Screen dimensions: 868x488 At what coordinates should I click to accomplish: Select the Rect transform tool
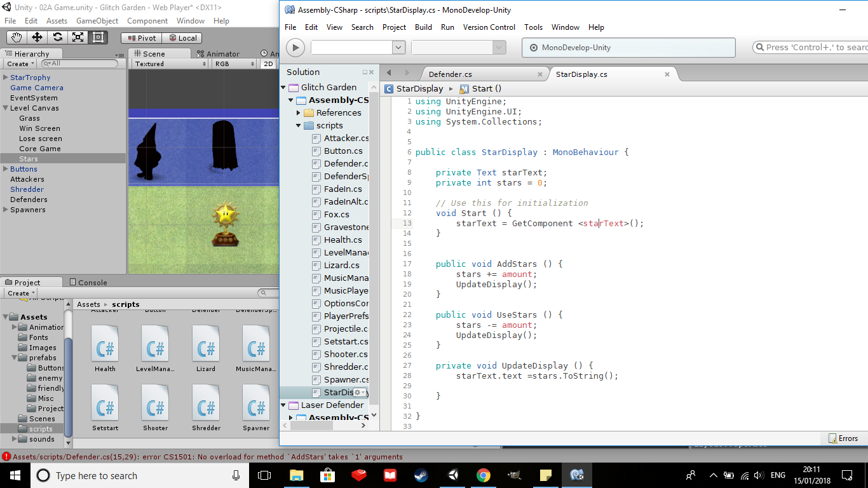(x=98, y=37)
